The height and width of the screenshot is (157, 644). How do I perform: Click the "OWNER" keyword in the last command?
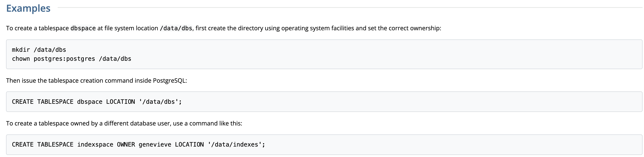(126, 144)
